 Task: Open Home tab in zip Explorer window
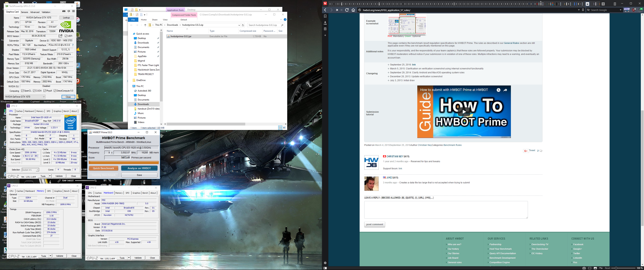(144, 19)
